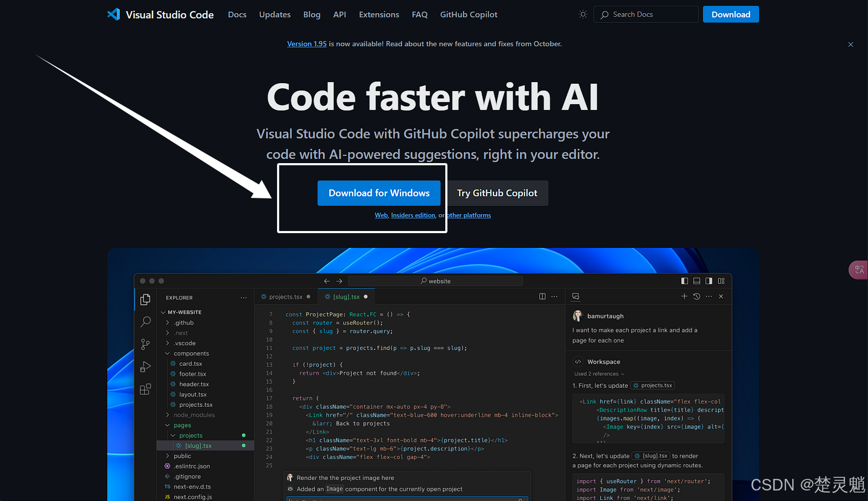The image size is (868, 501).
Task: Open the Version 1.95 link
Action: [307, 44]
